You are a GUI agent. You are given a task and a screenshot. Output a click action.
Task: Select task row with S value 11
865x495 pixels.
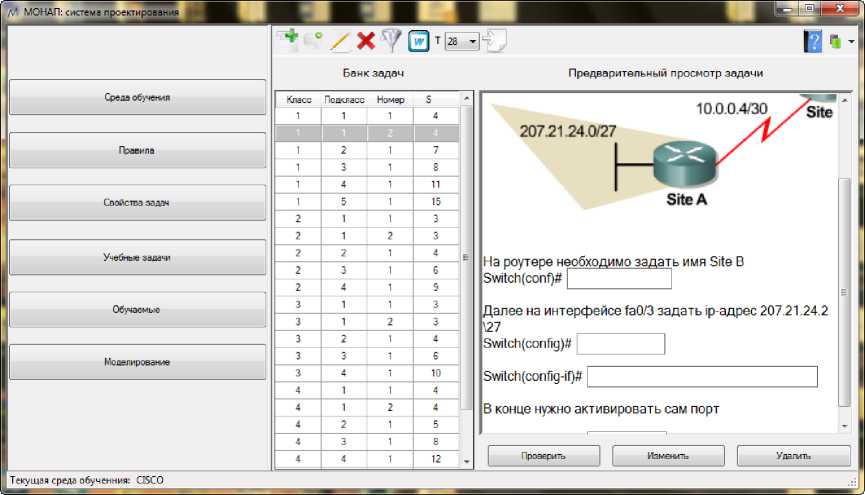pos(367,184)
